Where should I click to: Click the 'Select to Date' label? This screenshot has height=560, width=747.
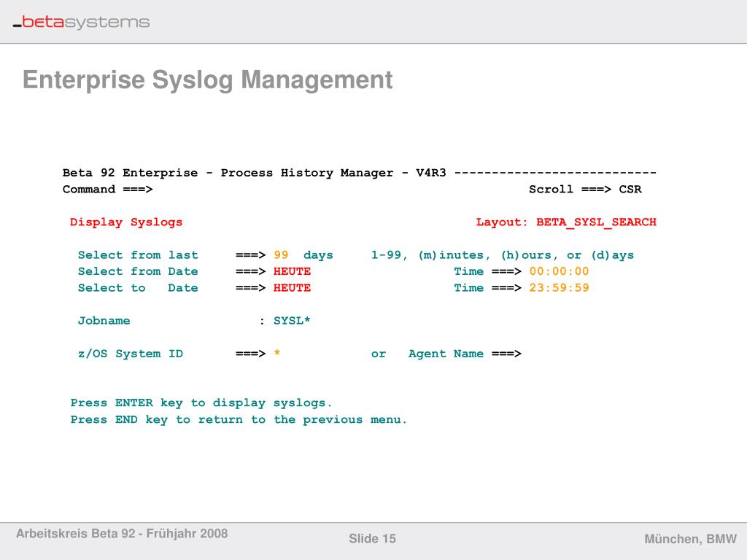point(138,287)
